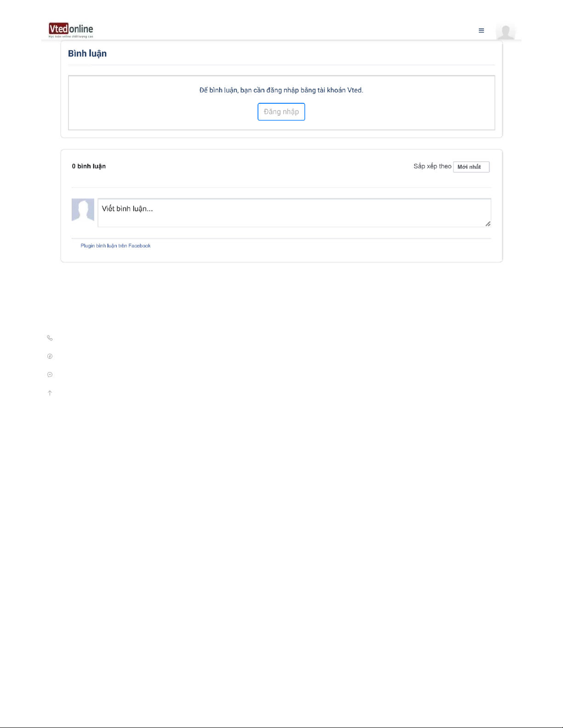Tap the phone call icon

click(x=50, y=338)
